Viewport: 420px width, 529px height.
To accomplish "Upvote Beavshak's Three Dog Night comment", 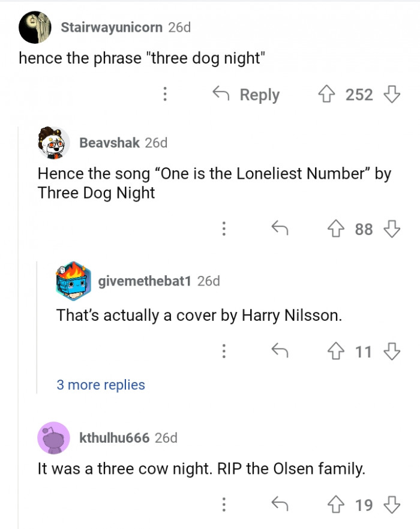I will click(337, 229).
